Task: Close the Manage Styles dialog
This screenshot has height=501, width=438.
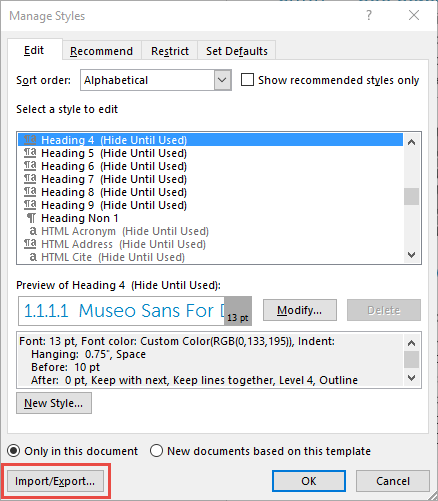Action: 414,15
